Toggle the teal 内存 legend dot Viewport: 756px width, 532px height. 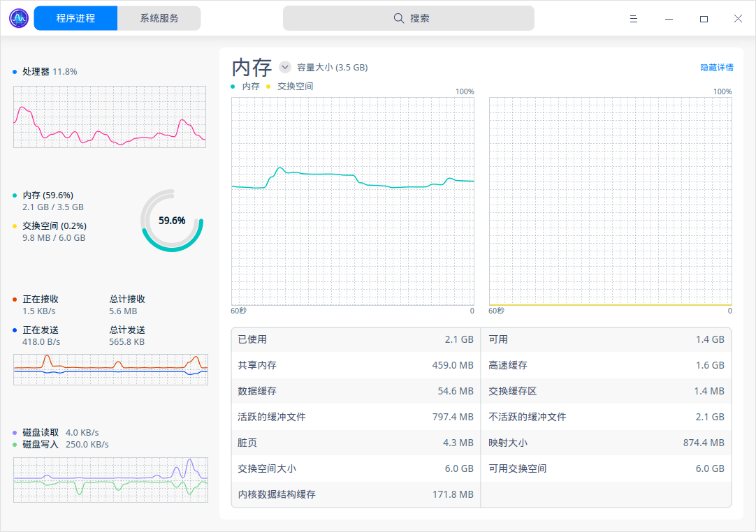(x=233, y=86)
